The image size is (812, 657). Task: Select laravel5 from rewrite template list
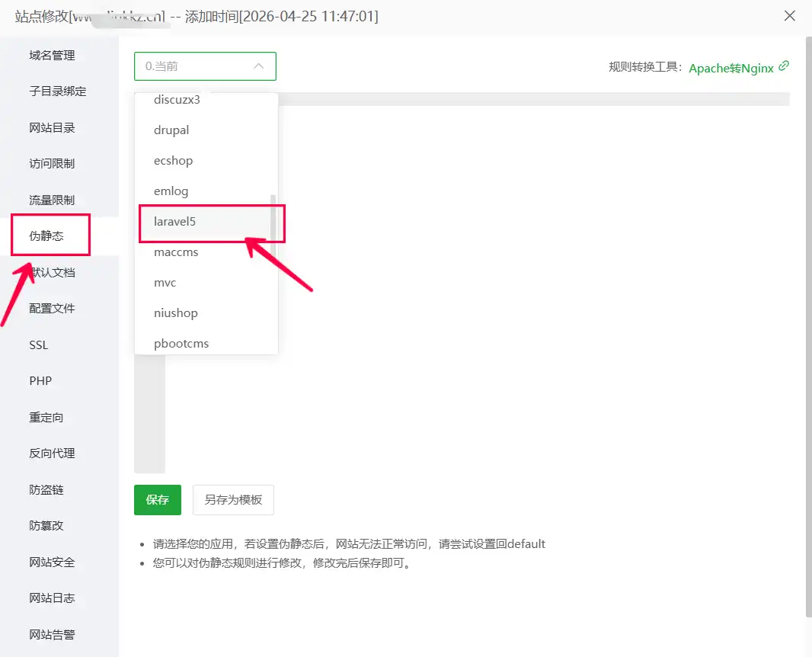point(175,222)
